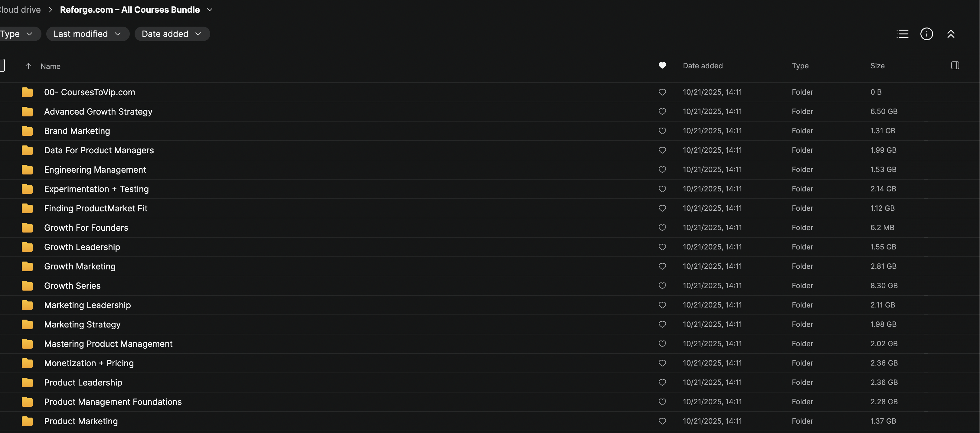Click the name sort arrow icon
Screen dimensions: 980x433
point(28,66)
